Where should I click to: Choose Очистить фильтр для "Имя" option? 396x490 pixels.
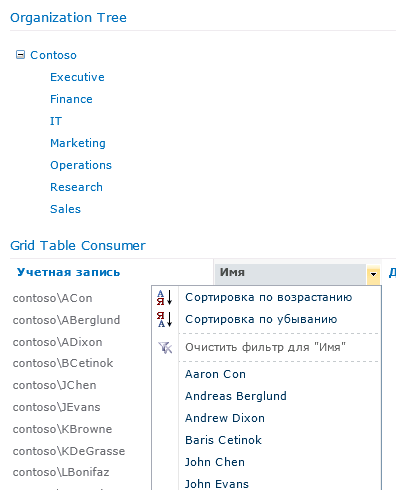(265, 347)
